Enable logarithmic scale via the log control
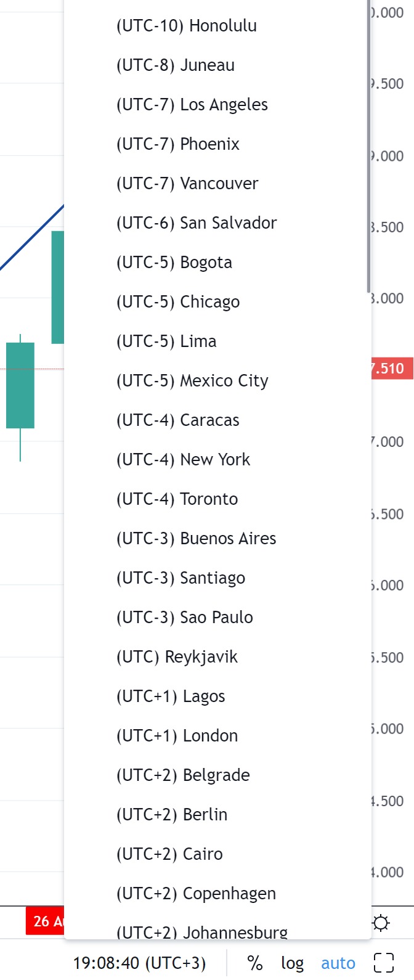 pos(291,962)
